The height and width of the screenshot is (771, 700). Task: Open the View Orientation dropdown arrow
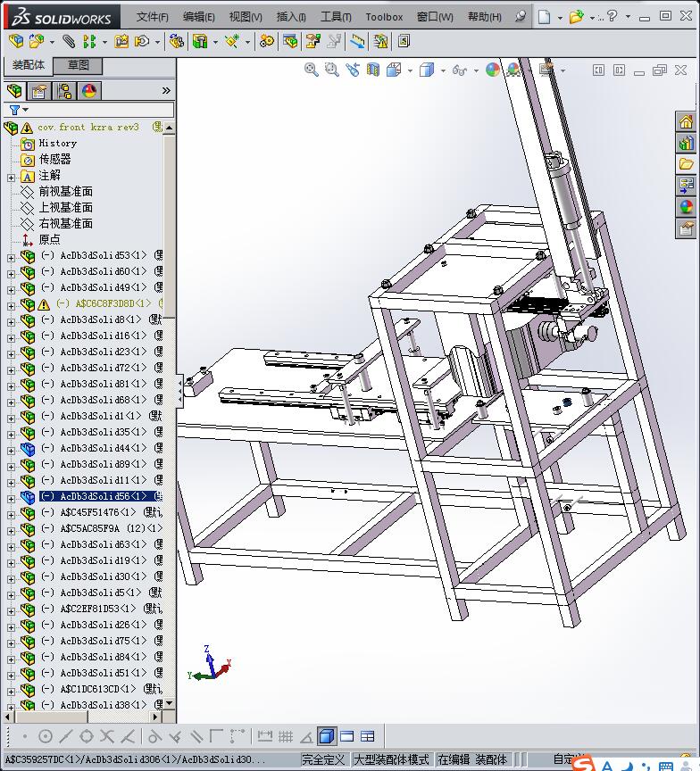click(x=410, y=70)
